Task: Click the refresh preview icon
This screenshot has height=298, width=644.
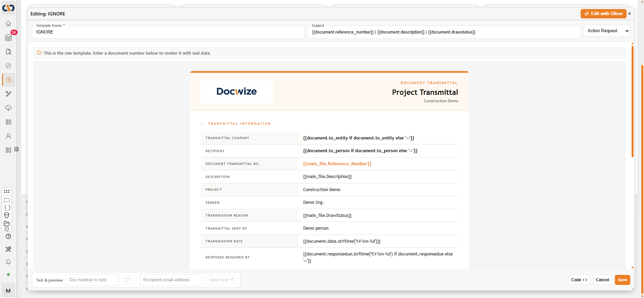Action: tap(127, 280)
